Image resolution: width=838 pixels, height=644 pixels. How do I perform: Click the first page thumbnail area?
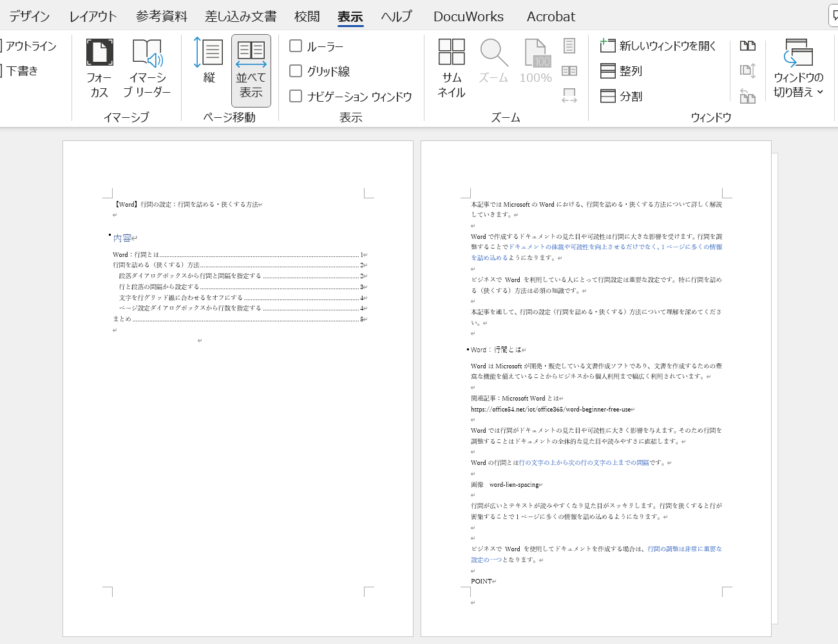click(x=238, y=389)
